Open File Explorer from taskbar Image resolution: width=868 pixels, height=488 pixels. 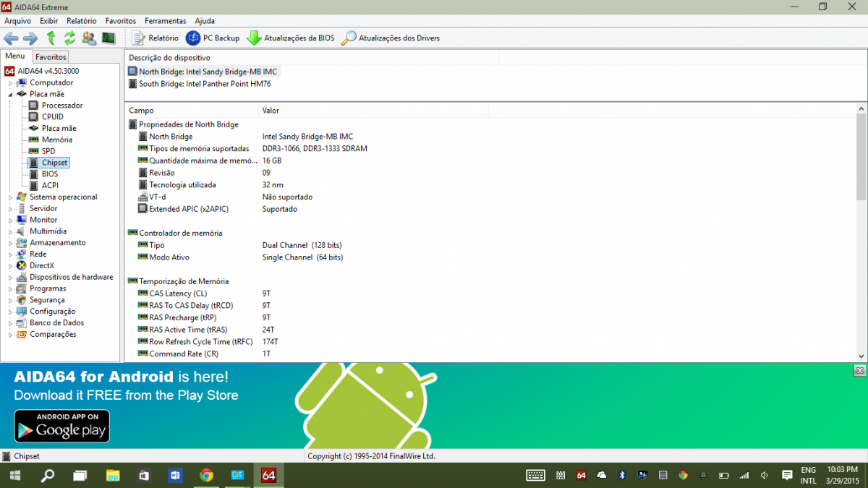(x=111, y=475)
